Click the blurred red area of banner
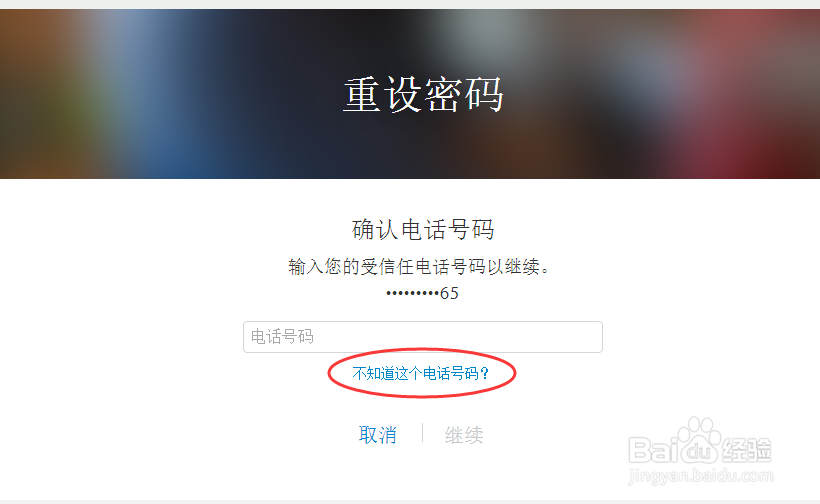Image resolution: width=820 pixels, height=504 pixels. [758, 105]
